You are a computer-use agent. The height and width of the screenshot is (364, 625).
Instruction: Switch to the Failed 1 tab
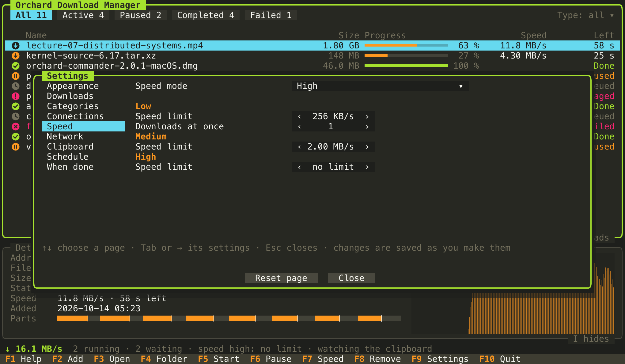pyautogui.click(x=271, y=15)
